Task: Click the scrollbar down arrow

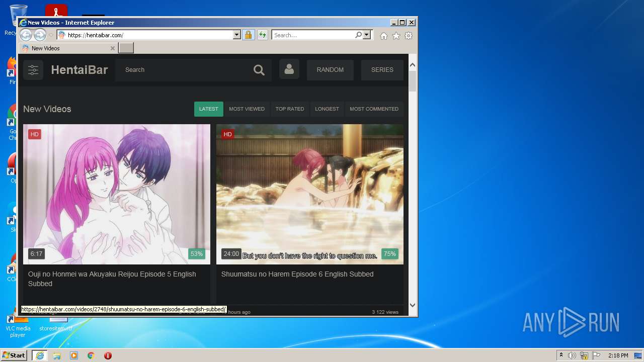Action: point(413,305)
